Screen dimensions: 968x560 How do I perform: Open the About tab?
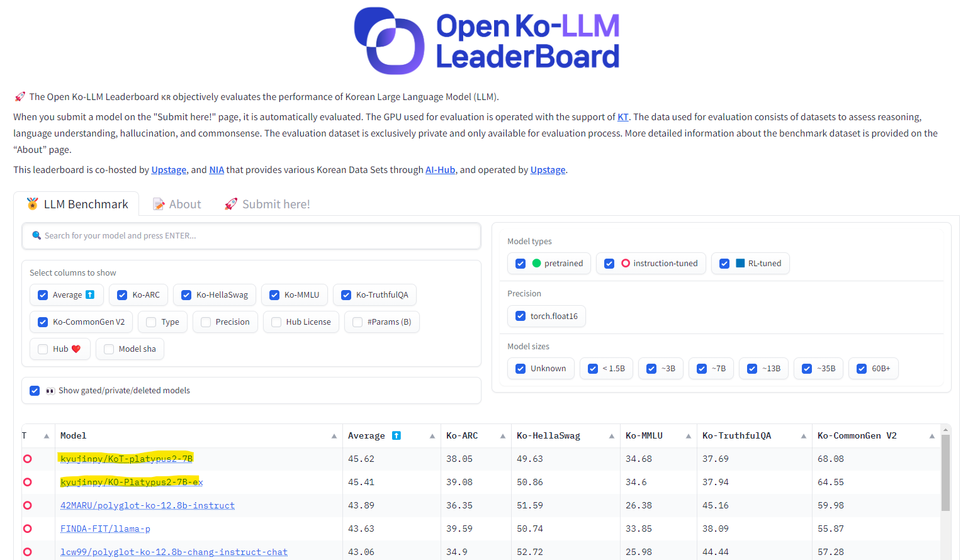(x=177, y=204)
